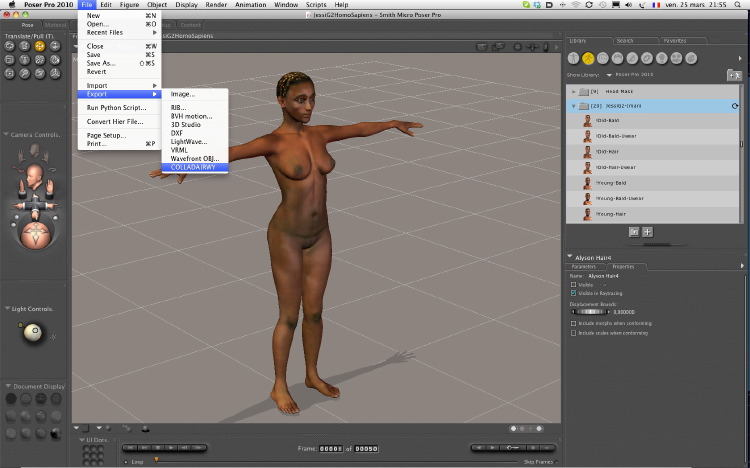Collapse the Alyson Hair4 properties panel
Viewport: 750px width, 468px height.
(x=570, y=257)
